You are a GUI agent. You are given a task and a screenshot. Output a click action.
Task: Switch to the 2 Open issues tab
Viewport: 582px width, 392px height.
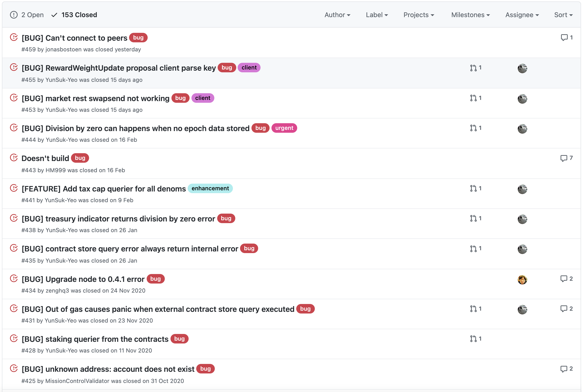coord(27,15)
